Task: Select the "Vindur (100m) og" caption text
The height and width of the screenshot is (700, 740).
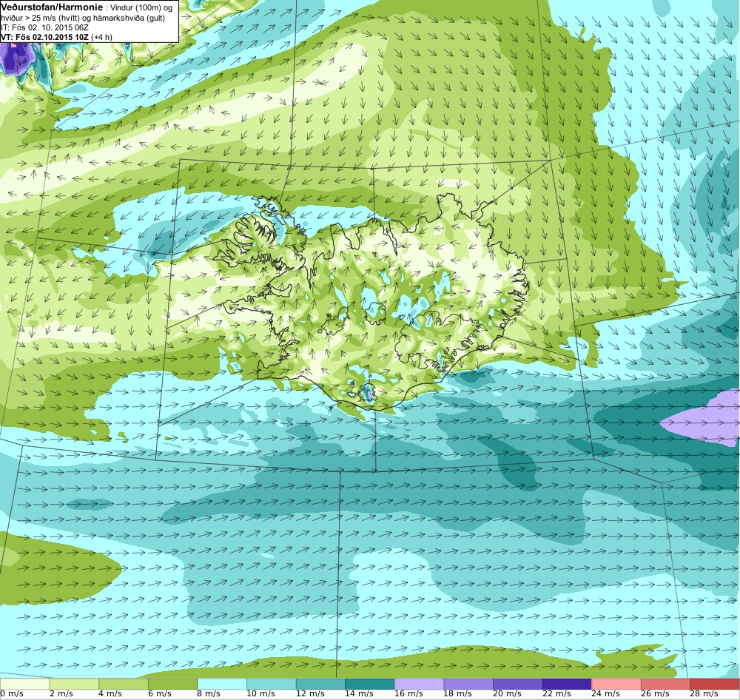Action: point(141,8)
